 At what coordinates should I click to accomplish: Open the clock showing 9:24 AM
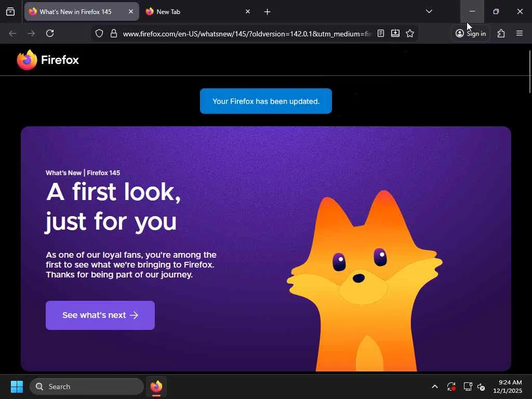[x=508, y=387]
